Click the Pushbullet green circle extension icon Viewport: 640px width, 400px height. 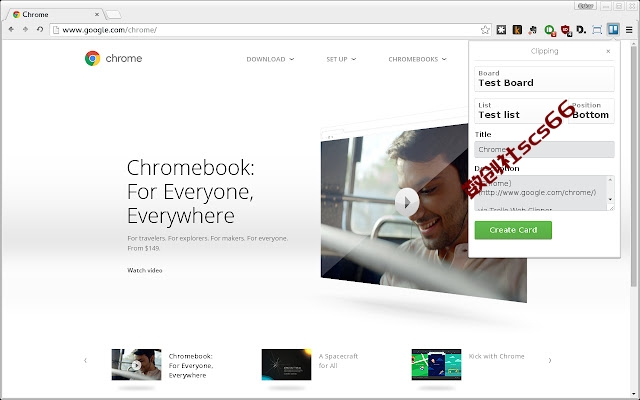pyautogui.click(x=550, y=30)
